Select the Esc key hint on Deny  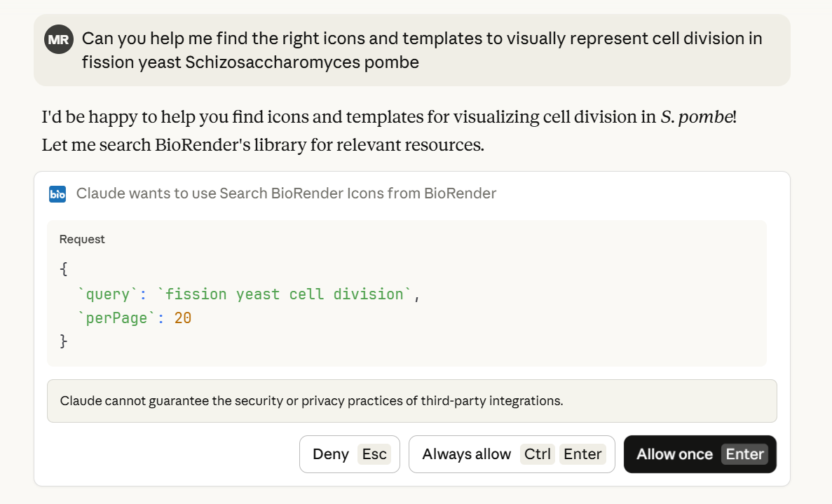tap(374, 454)
